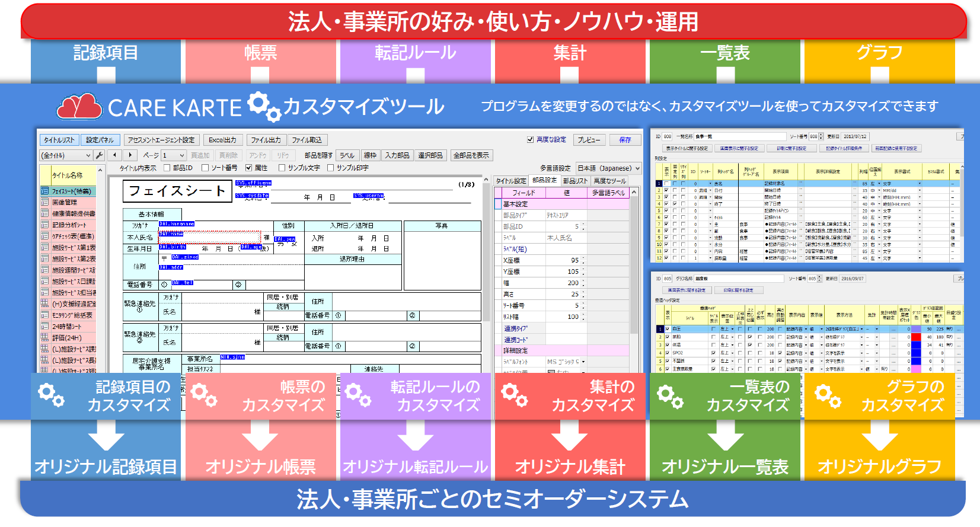Image resolution: width=980 pixels, height=527 pixels.
Task: Toggle the 表示 checkbox for the 日付 row
Action: coord(666,190)
